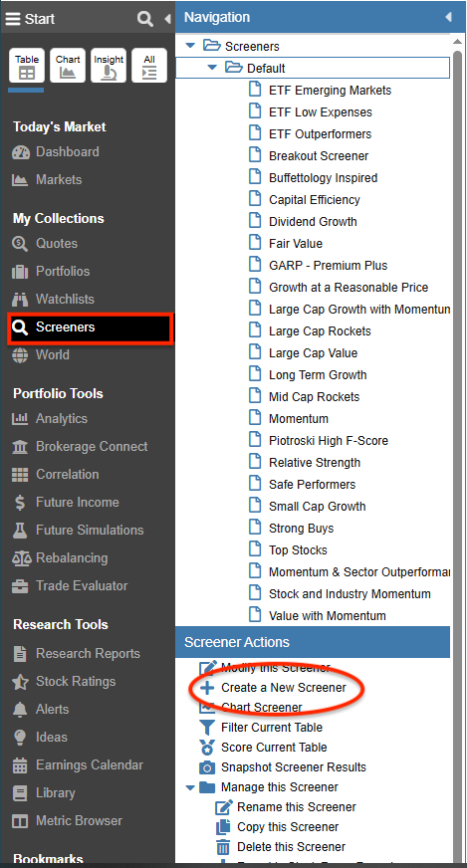The image size is (467, 868).
Task: Click the Snapshot Screener Results camera icon
Action: coord(207,767)
